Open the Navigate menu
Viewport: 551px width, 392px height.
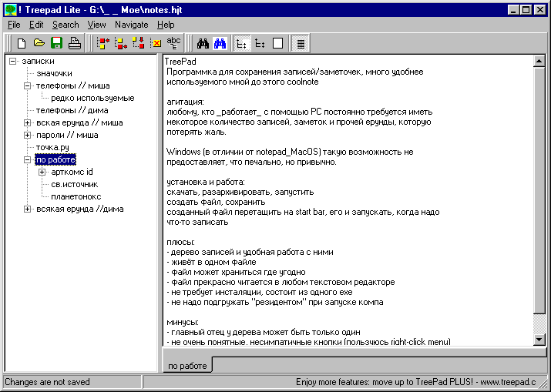pos(132,25)
